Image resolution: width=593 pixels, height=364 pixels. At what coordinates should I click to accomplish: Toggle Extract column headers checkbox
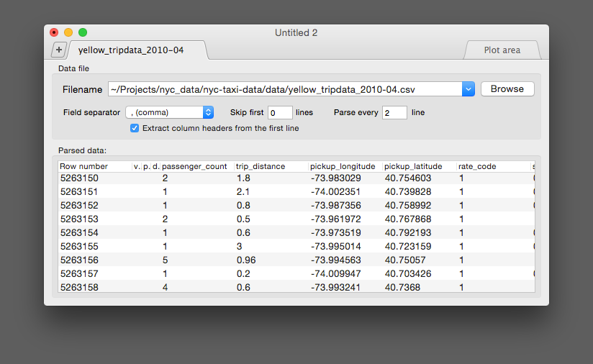[135, 128]
